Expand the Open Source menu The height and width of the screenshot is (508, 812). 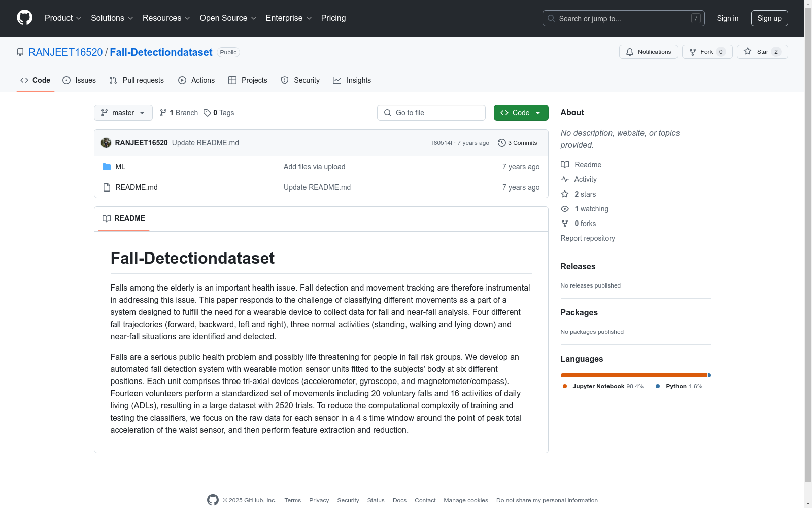pos(228,18)
